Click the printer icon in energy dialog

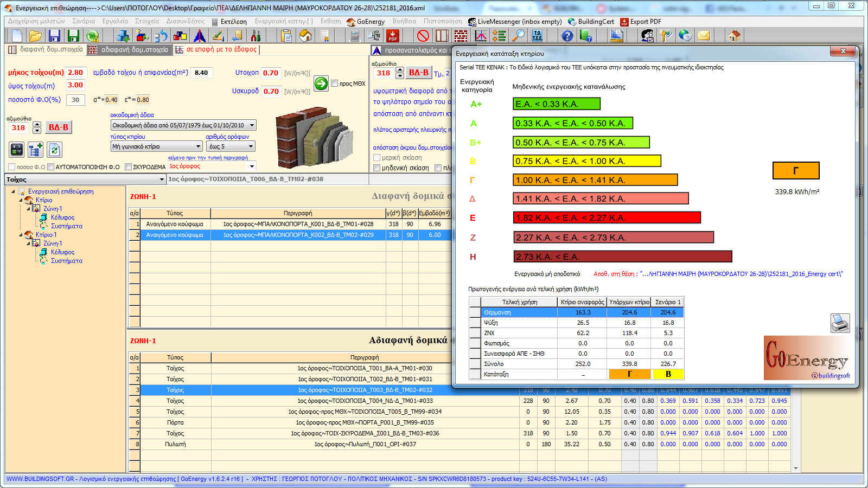point(840,323)
